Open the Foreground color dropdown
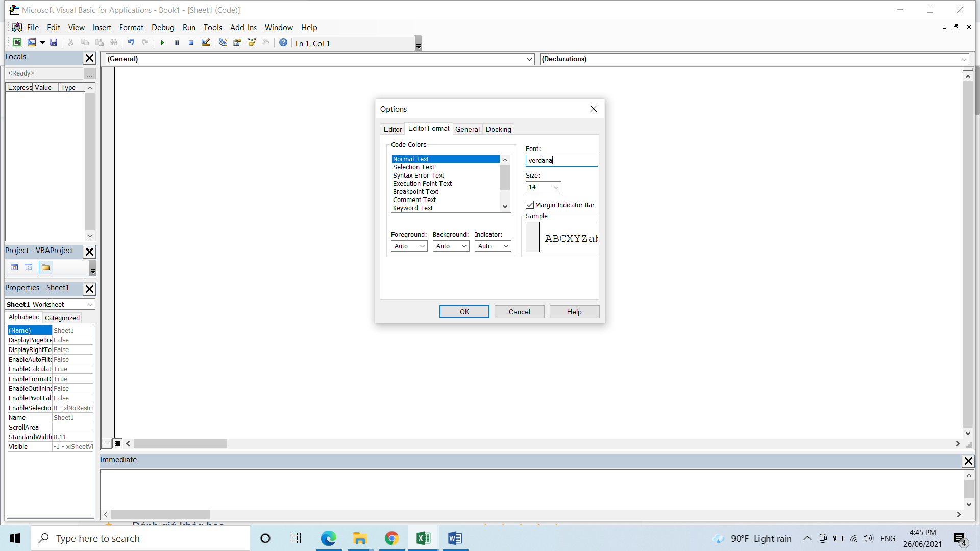Image resolution: width=980 pixels, height=551 pixels. click(x=423, y=246)
